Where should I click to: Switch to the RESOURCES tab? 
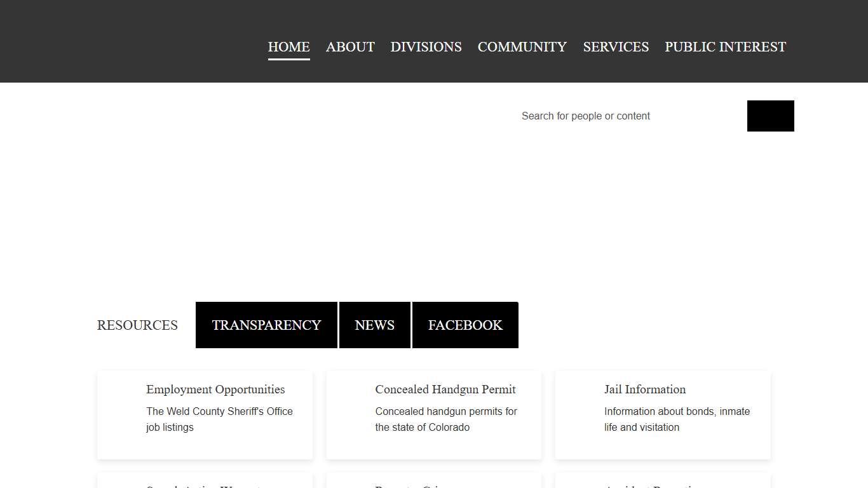(137, 325)
